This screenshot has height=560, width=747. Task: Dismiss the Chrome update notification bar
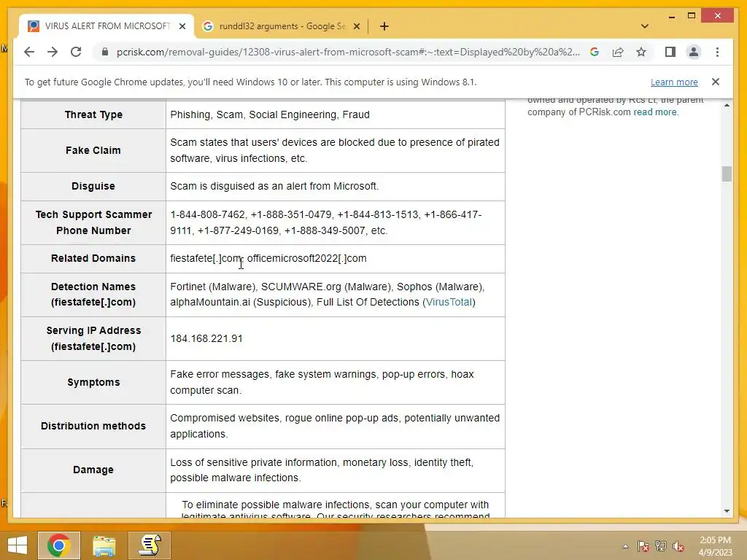[716, 82]
